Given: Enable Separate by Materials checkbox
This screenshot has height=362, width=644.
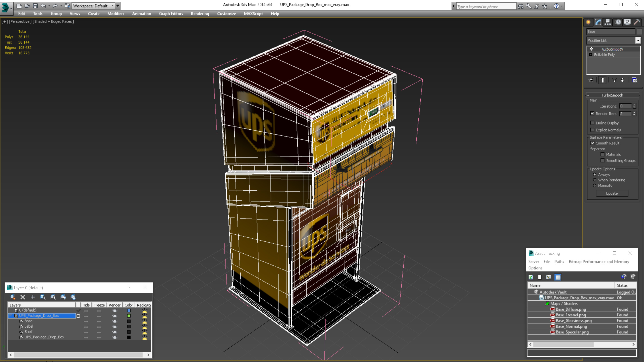Looking at the screenshot, I should [603, 154].
